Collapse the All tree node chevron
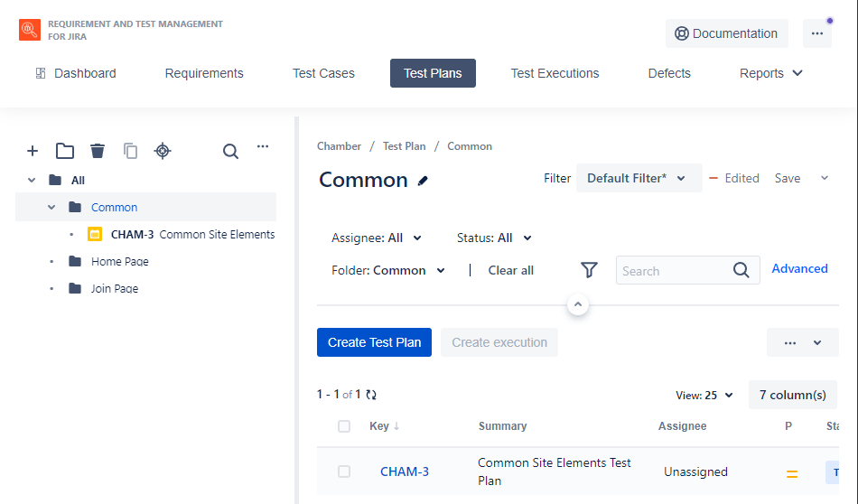The image size is (858, 504). pyautogui.click(x=32, y=180)
